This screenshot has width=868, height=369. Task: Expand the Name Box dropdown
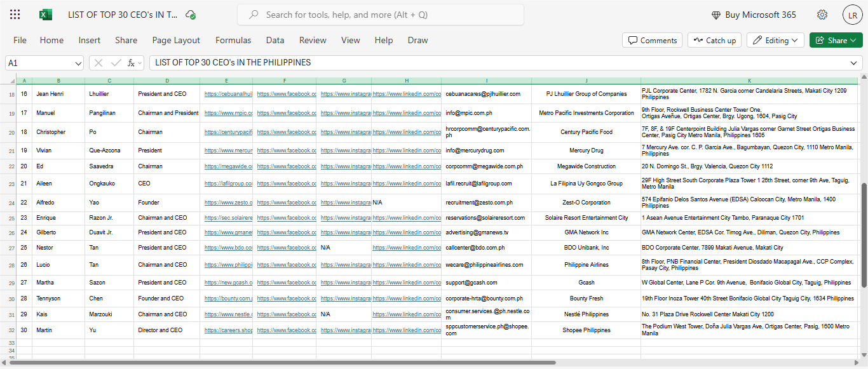(78, 63)
